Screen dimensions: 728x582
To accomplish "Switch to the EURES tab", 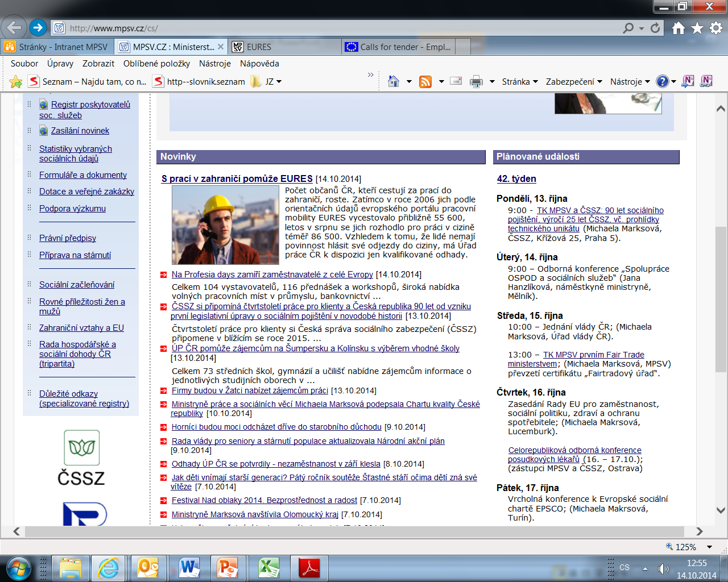I will pyautogui.click(x=285, y=47).
